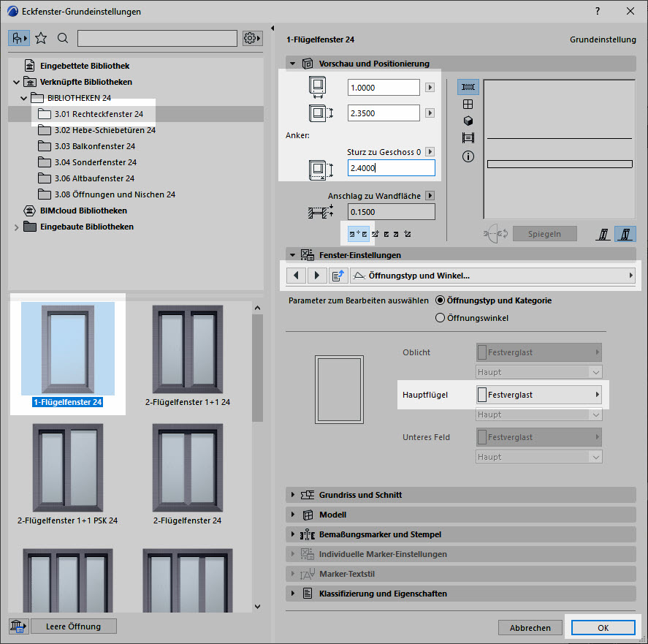
Task: Show the info preview icon
Action: [x=468, y=156]
